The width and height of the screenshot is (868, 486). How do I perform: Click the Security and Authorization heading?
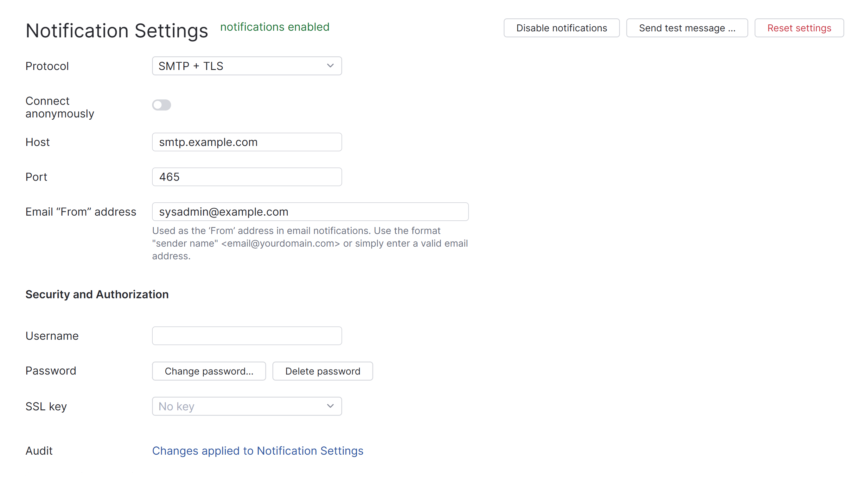tap(97, 294)
